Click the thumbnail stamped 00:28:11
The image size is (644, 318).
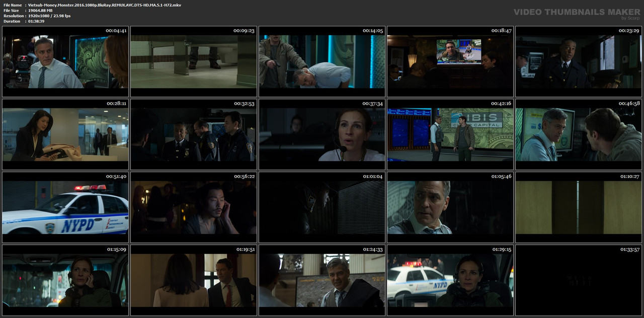click(x=65, y=134)
